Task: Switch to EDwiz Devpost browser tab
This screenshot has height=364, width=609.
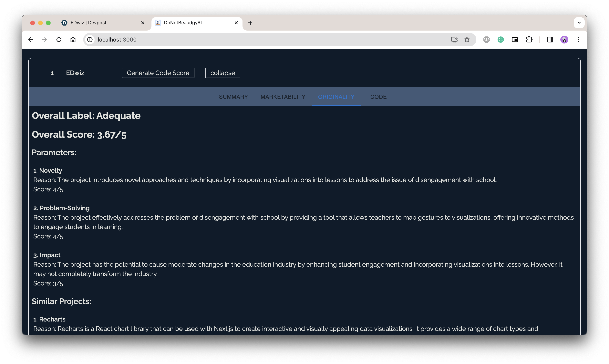Action: click(98, 23)
